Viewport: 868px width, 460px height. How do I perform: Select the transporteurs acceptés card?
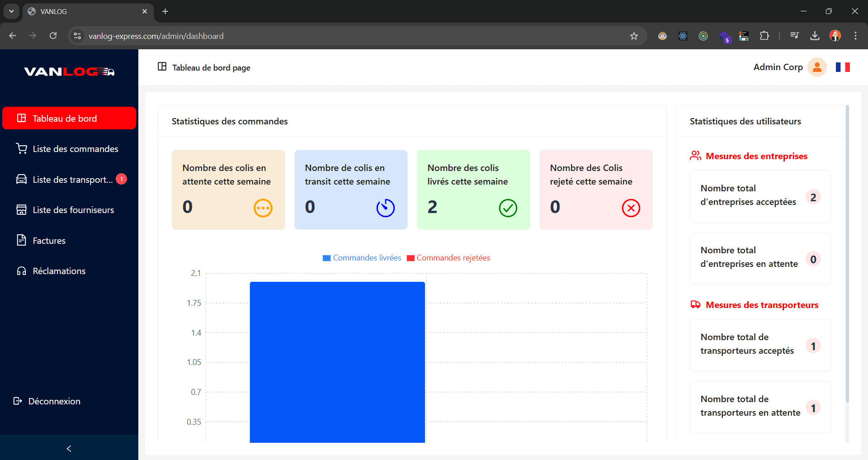tap(760, 345)
